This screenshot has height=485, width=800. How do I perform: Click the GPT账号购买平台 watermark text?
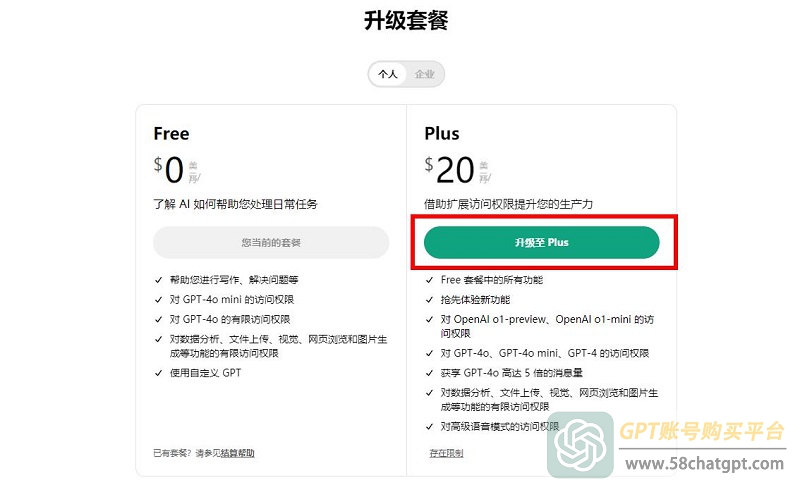[x=702, y=431]
